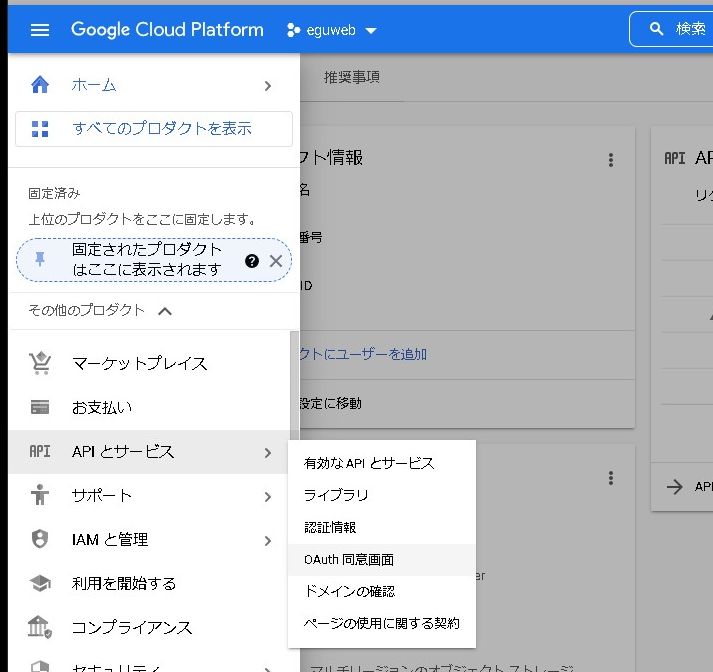
Task: Click the hamburger navigation menu icon
Action: tap(40, 30)
